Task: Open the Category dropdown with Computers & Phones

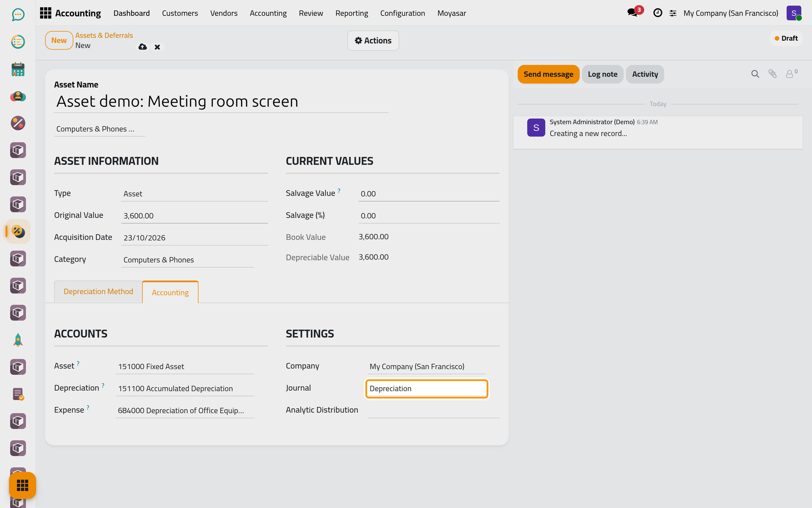Action: tap(188, 260)
